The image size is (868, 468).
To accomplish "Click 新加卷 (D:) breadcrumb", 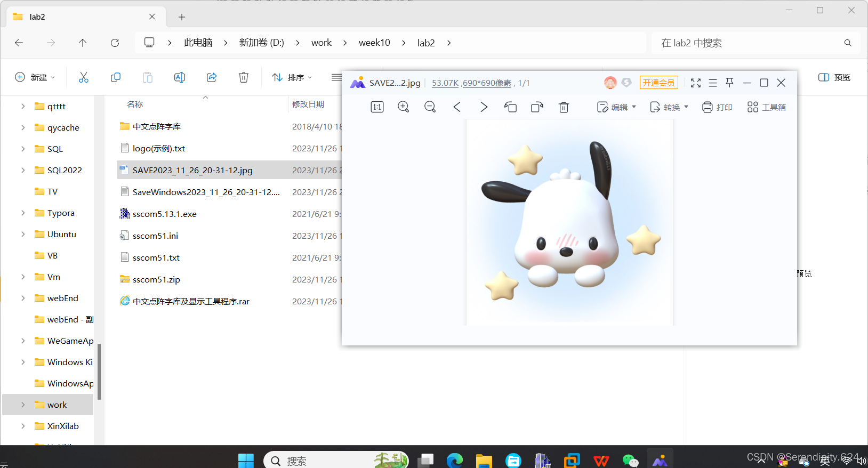I will [261, 43].
